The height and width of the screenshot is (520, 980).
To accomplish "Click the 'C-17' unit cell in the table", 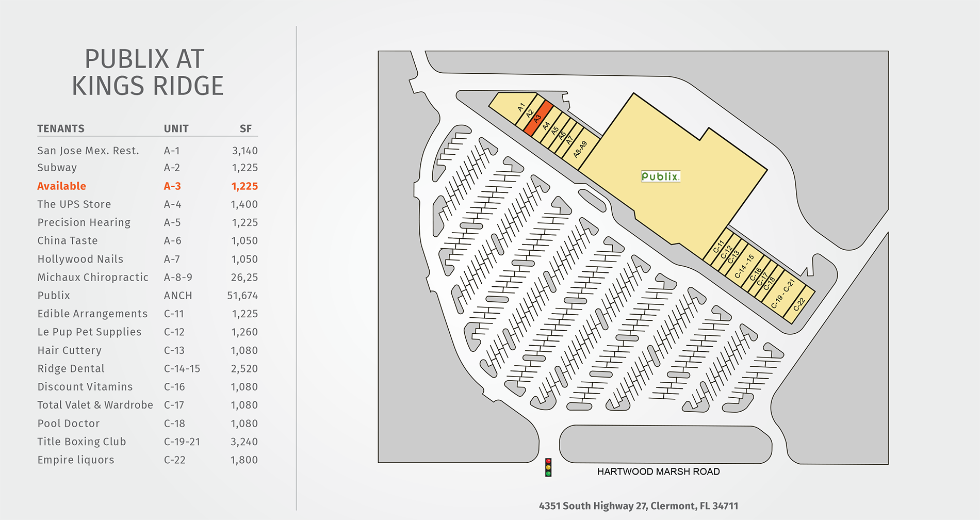I will [x=174, y=405].
